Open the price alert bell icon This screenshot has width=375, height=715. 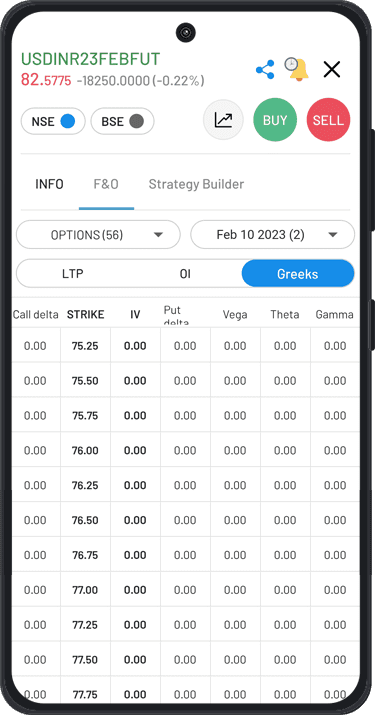(297, 69)
